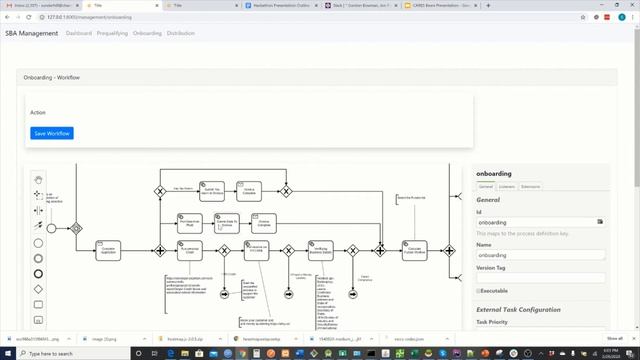
Task: Select the start event circle on the canvas
Action: click(x=51, y=228)
